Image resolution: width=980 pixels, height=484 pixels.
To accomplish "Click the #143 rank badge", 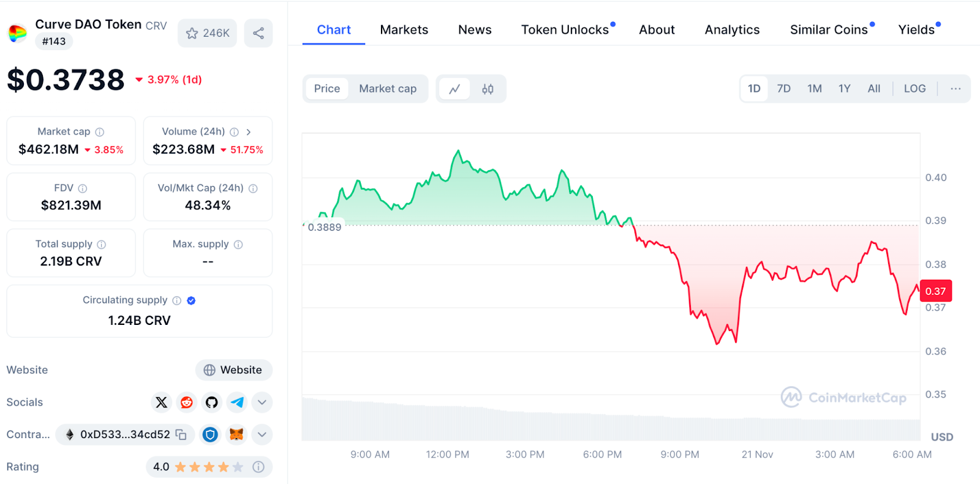I will tap(54, 42).
